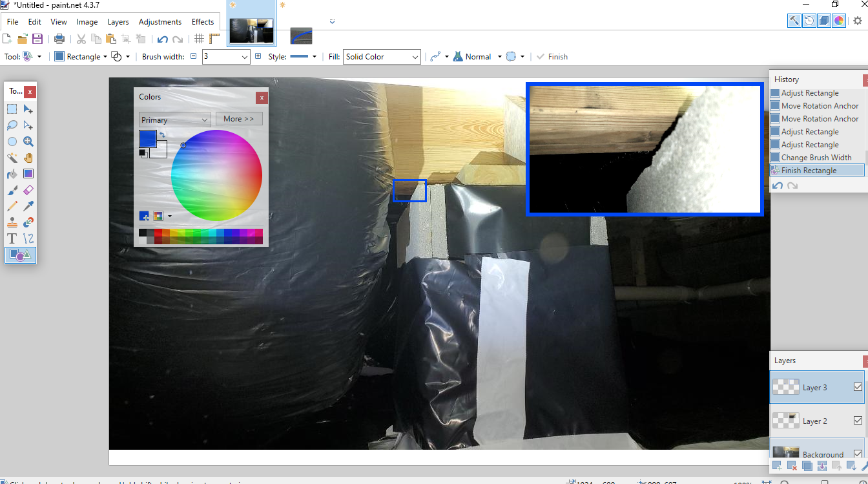Hide Layer 3 using its checkbox
Screen dimensions: 868x484
click(x=858, y=387)
